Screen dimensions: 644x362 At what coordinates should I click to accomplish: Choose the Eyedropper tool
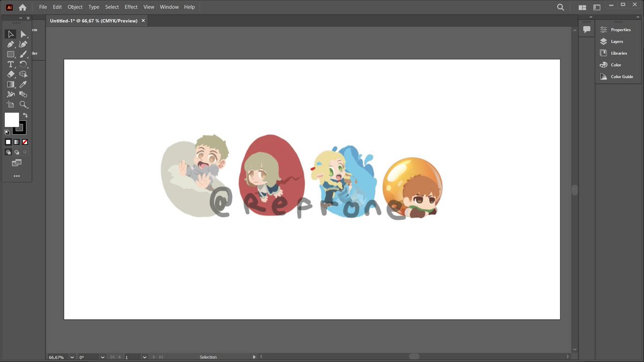point(24,84)
